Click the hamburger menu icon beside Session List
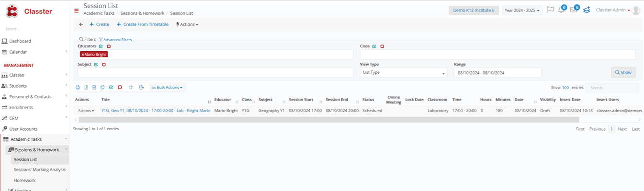The image size is (644, 191). (x=76, y=11)
